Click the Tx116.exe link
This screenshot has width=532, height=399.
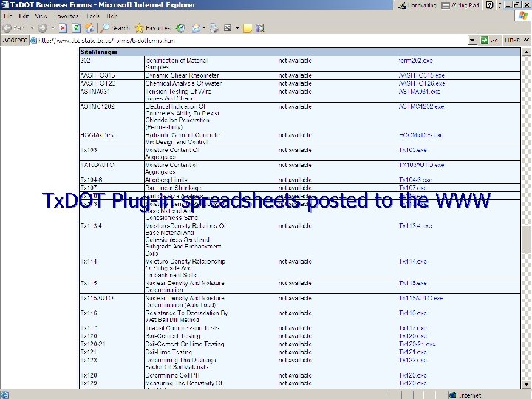(412, 313)
